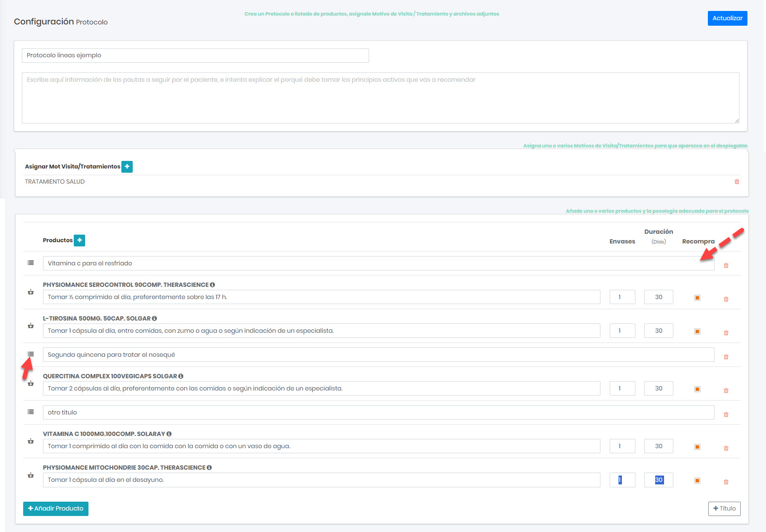Click the Duración field of VITAMINA C row
766x532 pixels.
(658, 446)
